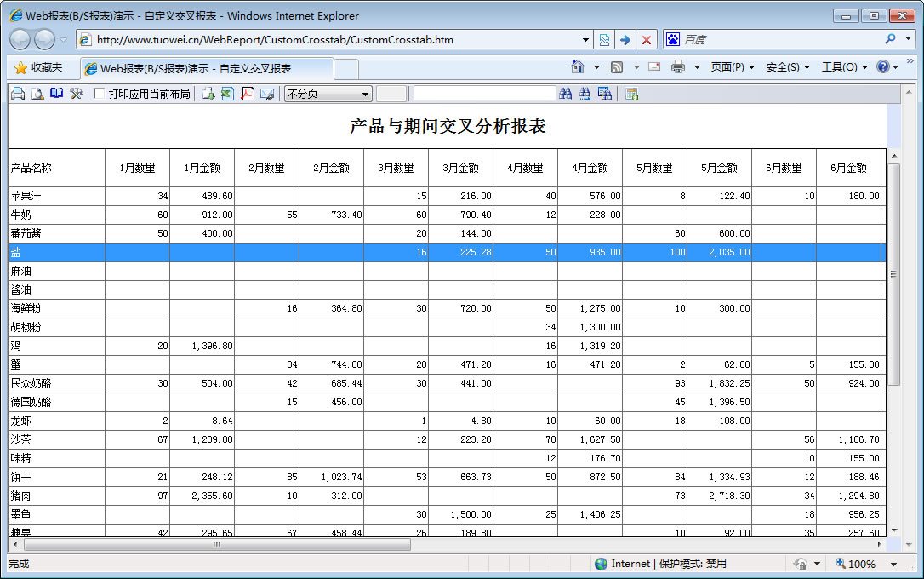Click the red X stop loading button
924x579 pixels.
647,40
